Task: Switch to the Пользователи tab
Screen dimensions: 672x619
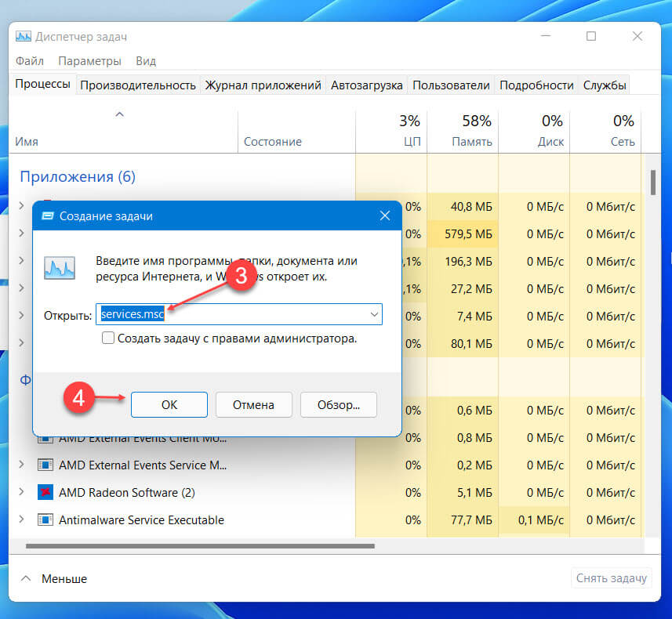Action: tap(451, 85)
